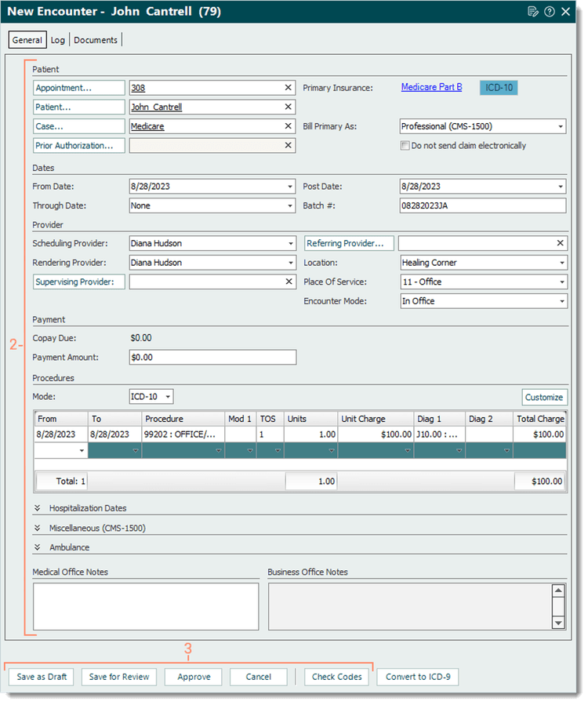Focus the Batch # input field
Screen dimensions: 588x705
pyautogui.click(x=483, y=206)
